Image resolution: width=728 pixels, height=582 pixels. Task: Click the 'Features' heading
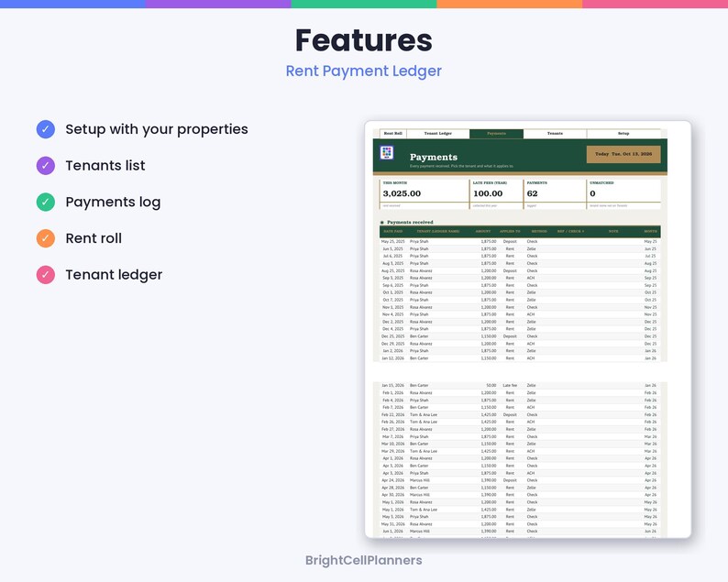(x=363, y=40)
